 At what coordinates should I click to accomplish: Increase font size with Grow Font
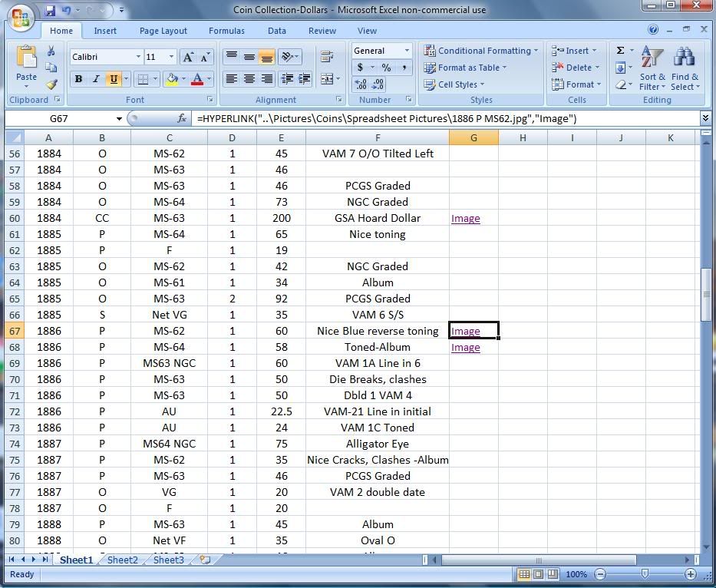click(188, 57)
